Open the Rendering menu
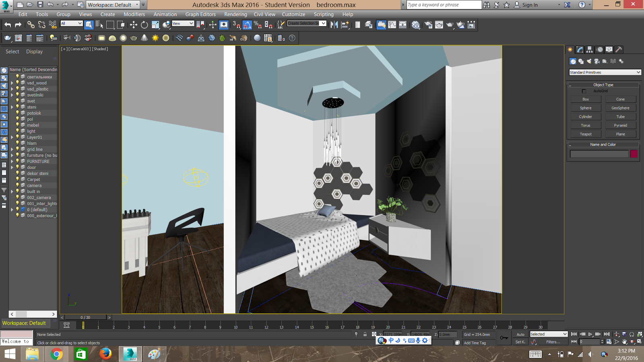 (x=235, y=14)
